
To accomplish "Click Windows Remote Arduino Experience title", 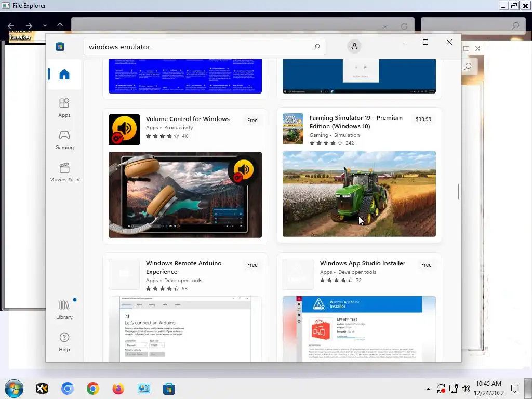I will tap(183, 268).
